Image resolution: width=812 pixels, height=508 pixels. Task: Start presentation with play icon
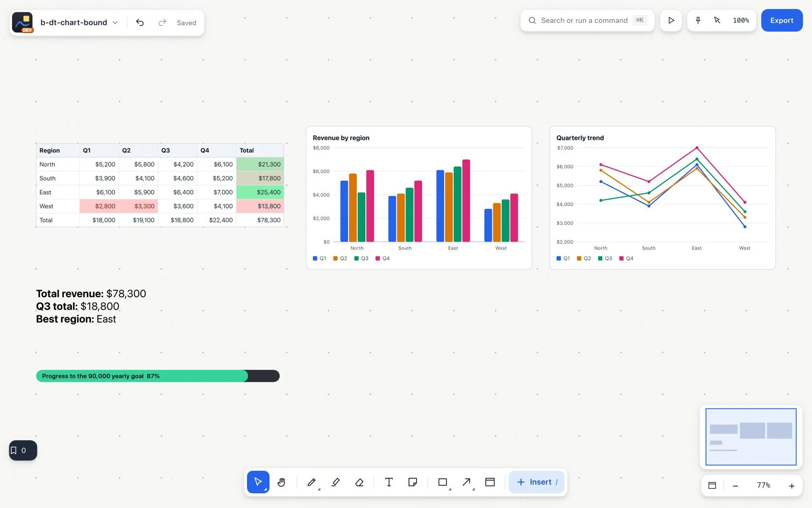[671, 20]
